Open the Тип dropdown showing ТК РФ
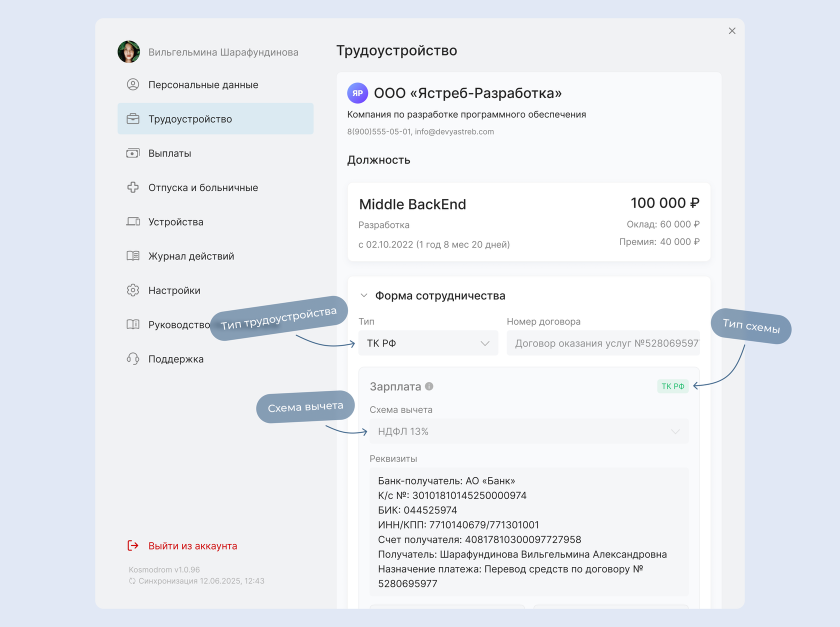The width and height of the screenshot is (840, 627). click(x=428, y=343)
